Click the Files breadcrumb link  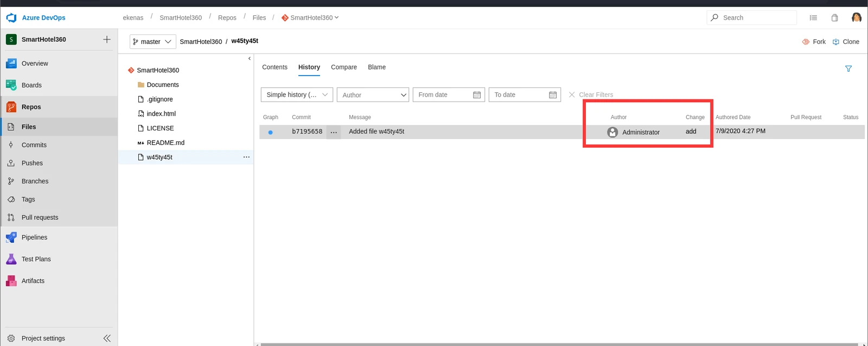(259, 18)
